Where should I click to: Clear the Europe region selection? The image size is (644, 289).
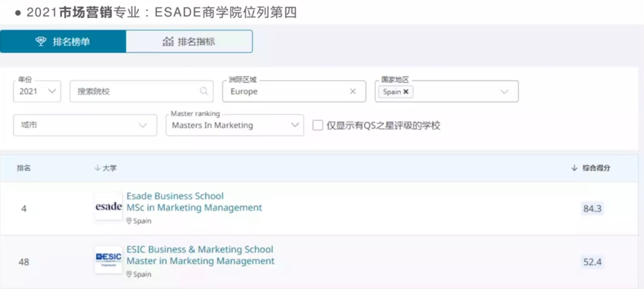tap(353, 92)
